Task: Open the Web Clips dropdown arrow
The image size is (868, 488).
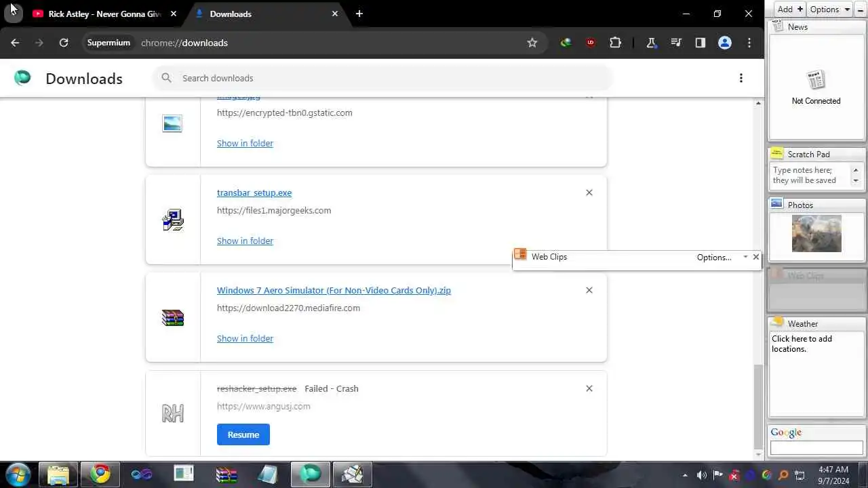Action: pyautogui.click(x=745, y=257)
